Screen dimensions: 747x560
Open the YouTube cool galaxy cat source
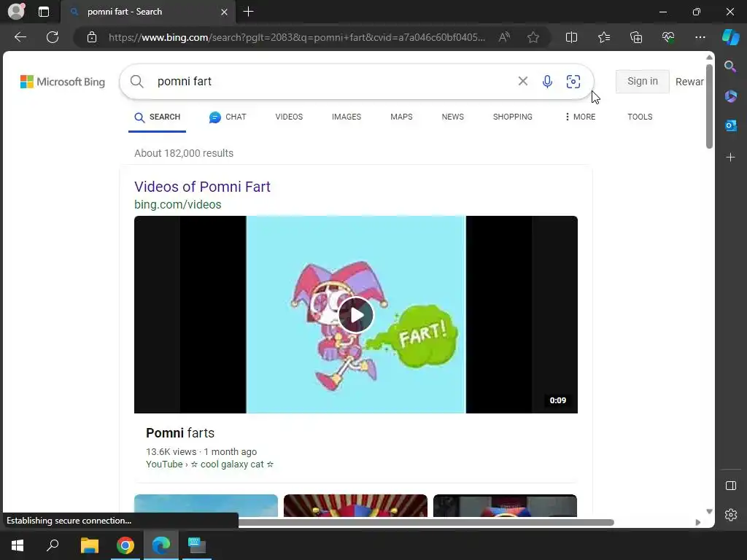coord(209,464)
